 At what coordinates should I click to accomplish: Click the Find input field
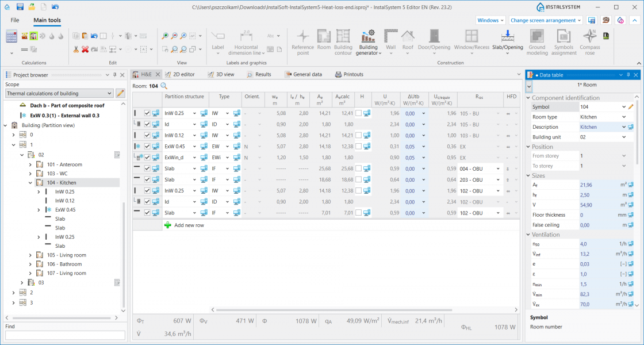click(x=64, y=335)
